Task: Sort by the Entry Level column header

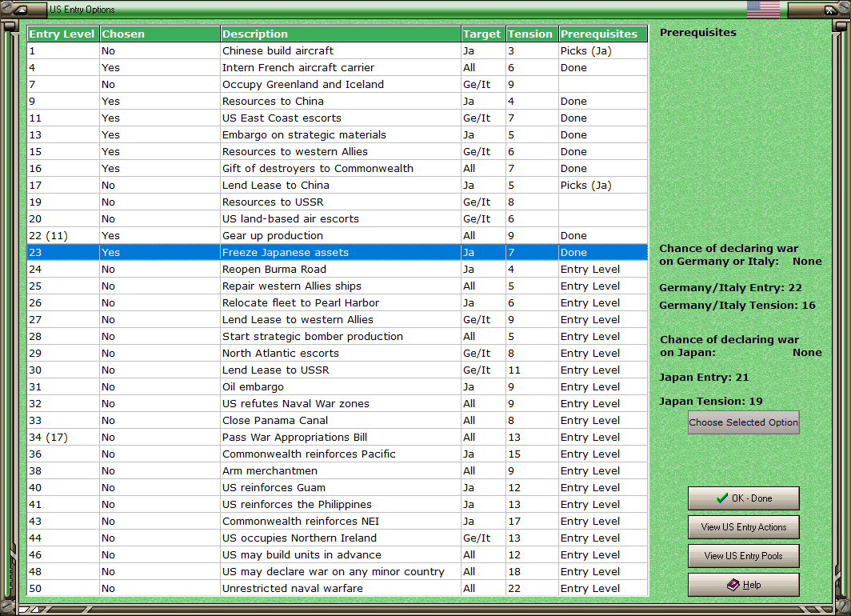Action: click(63, 34)
